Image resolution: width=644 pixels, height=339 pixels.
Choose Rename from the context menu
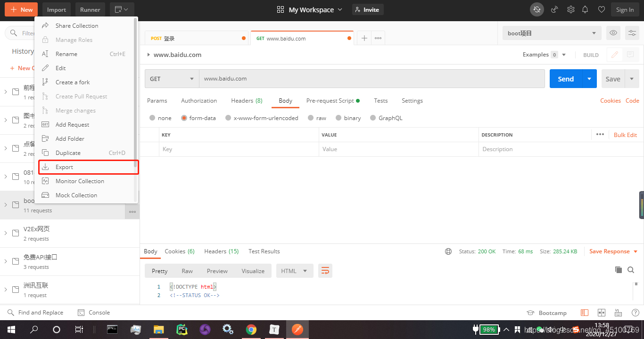point(85,54)
